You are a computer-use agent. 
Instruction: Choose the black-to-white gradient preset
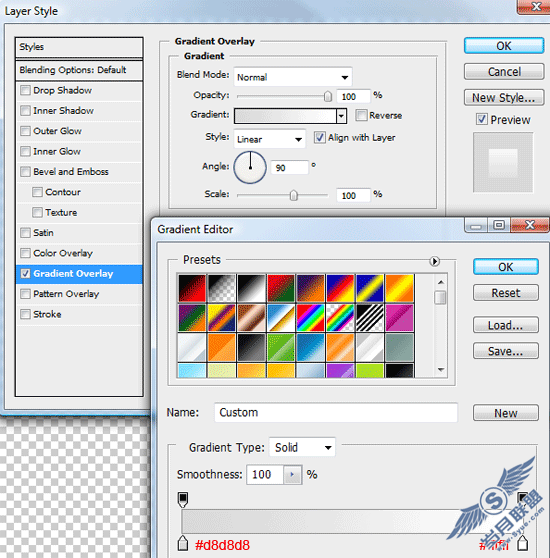[252, 288]
